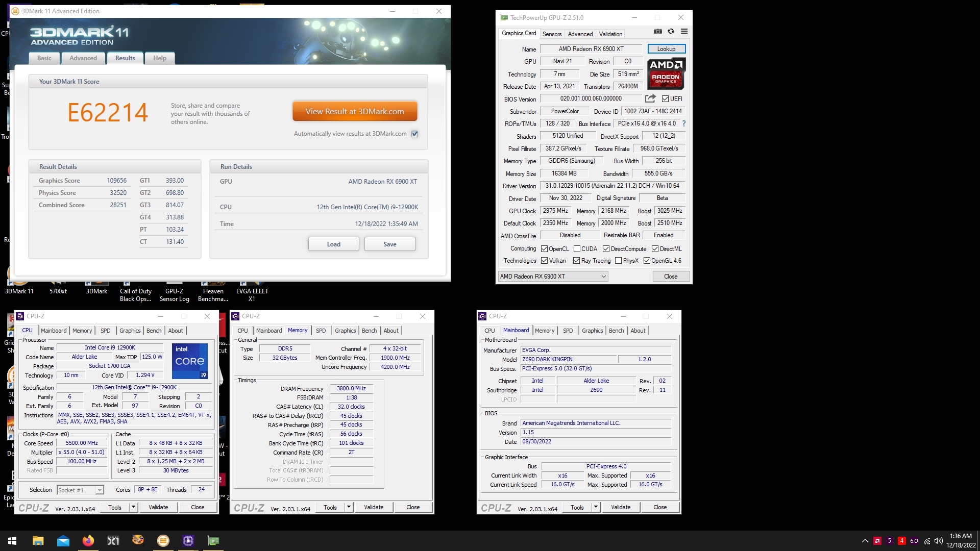Click AMD Radeon Graphics logo in GPU-Z
980x551 pixels.
(666, 74)
